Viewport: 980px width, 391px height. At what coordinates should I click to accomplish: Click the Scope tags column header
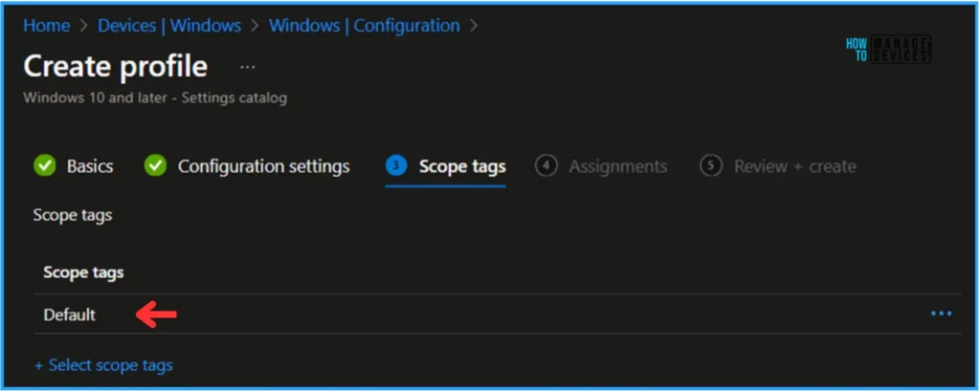coord(83,273)
